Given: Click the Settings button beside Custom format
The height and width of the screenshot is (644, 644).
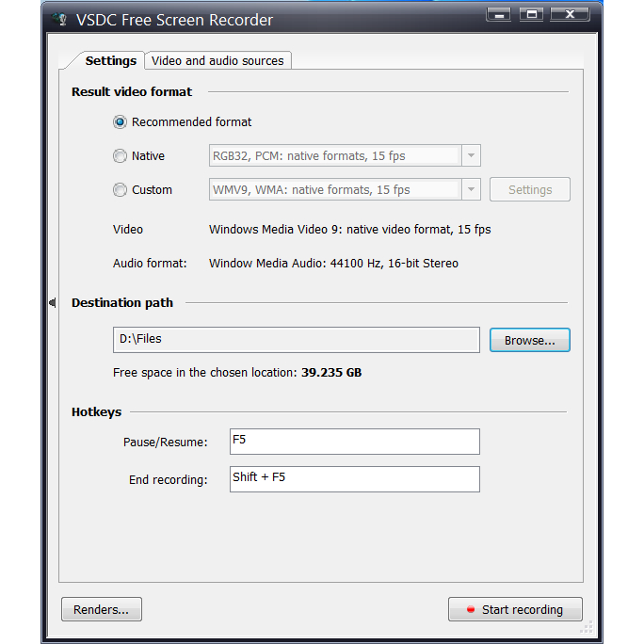Looking at the screenshot, I should [529, 190].
